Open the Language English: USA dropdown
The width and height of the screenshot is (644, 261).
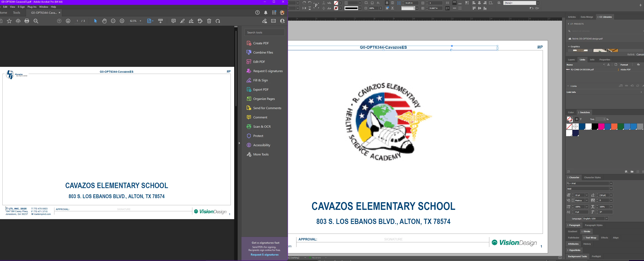click(606, 219)
